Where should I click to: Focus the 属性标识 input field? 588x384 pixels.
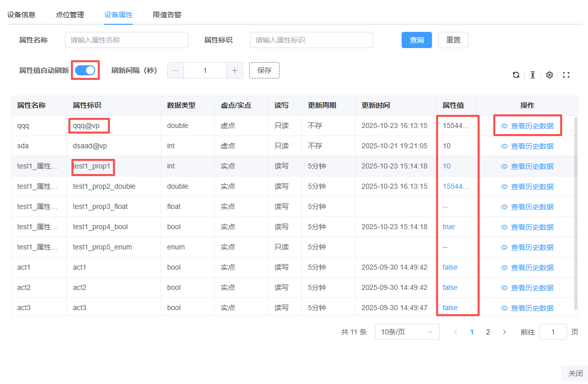[311, 40]
